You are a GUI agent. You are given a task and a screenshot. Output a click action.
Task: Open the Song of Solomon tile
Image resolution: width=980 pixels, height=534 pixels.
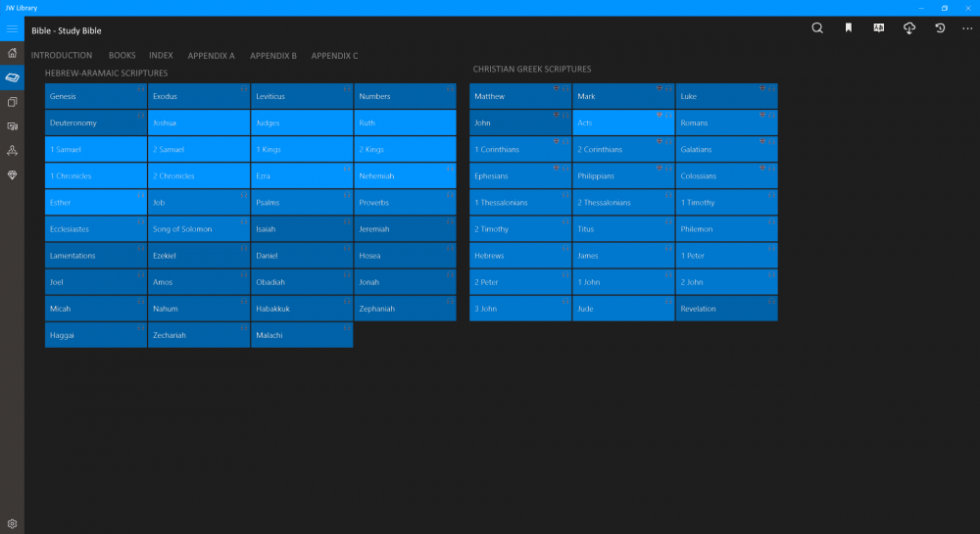pos(199,229)
